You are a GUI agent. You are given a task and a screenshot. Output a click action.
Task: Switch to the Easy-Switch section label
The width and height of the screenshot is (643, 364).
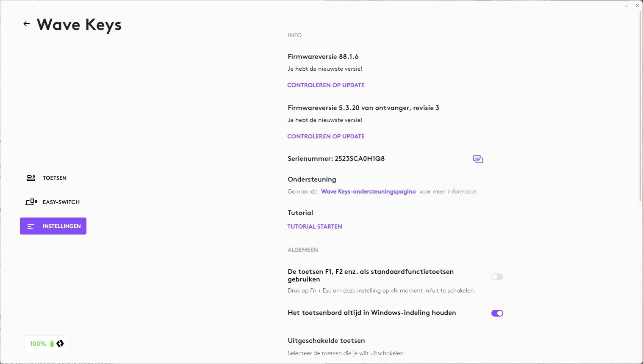click(x=61, y=202)
